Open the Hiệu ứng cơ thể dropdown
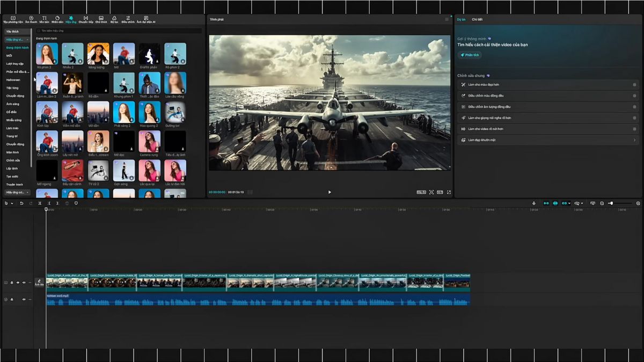 pyautogui.click(x=17, y=192)
